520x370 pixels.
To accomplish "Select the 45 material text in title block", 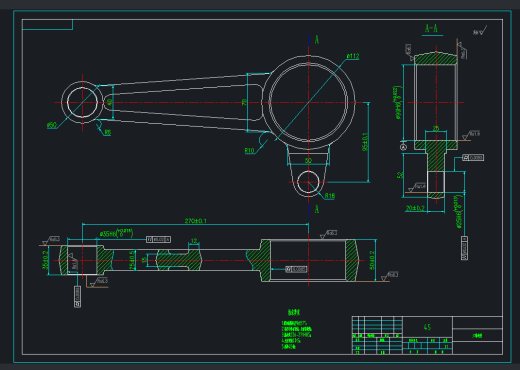I will tap(427, 327).
